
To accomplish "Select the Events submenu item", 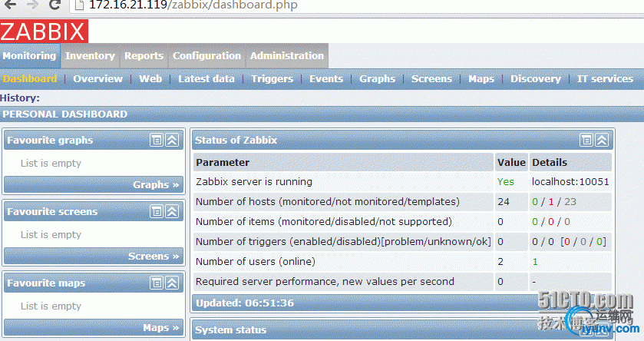I will pyautogui.click(x=326, y=79).
